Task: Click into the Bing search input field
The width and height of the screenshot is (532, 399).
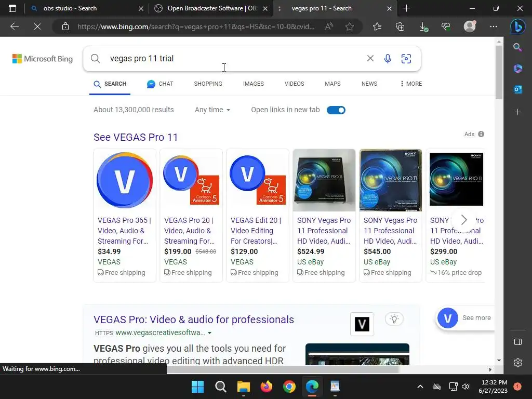Action: (x=234, y=59)
